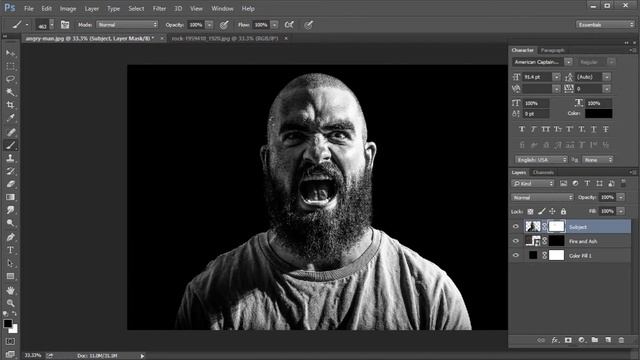Select the Smudge tool
The height and width of the screenshot is (360, 640).
coord(10,210)
